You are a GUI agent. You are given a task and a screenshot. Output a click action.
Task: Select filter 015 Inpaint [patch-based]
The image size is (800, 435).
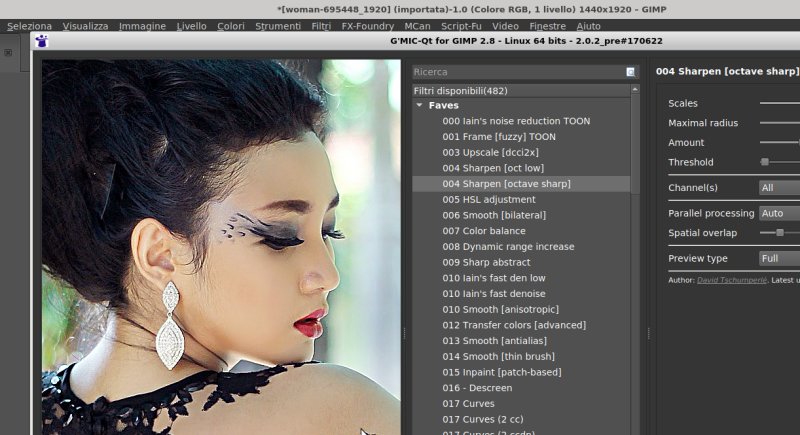(502, 372)
